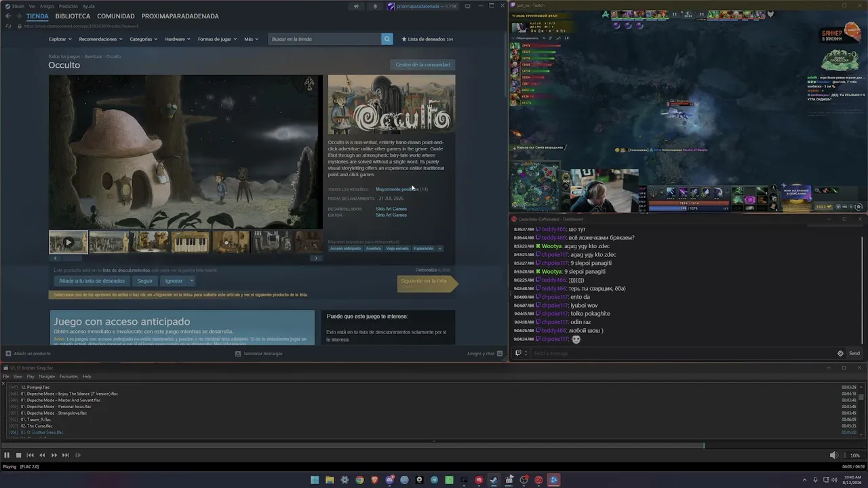Mute the music player volume speaker

[833, 455]
